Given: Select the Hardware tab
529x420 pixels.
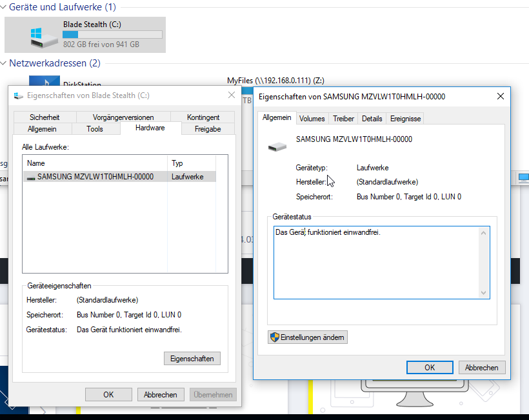Looking at the screenshot, I should pyautogui.click(x=150, y=128).
